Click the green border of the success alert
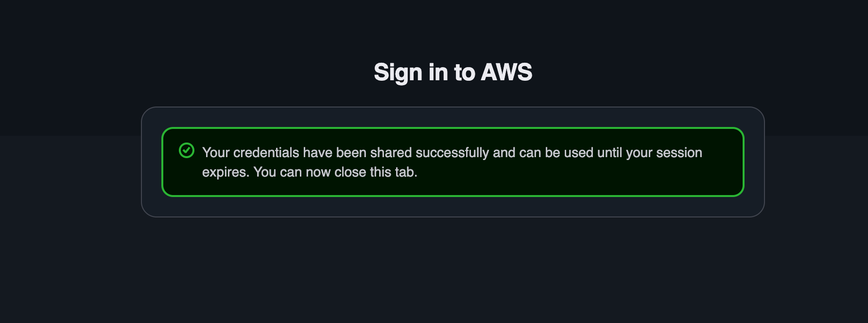 pos(452,196)
